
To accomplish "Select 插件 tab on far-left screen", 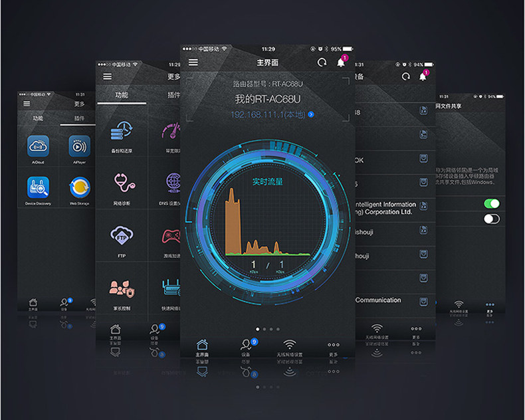I will click(x=79, y=118).
